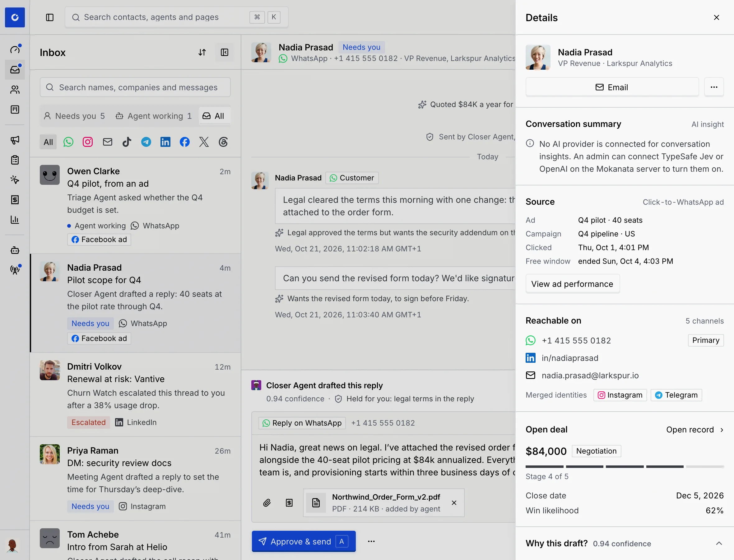Open the deal record link
Viewport: 734px width, 560px height.
(695, 430)
